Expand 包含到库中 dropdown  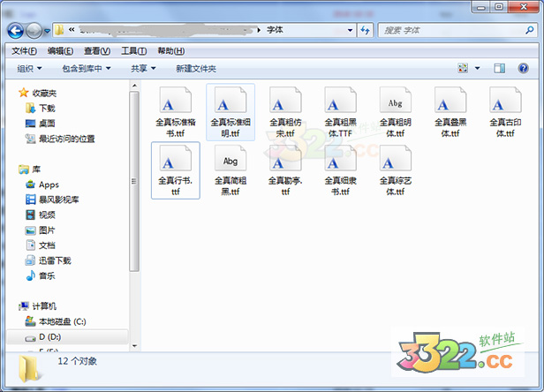(x=87, y=69)
